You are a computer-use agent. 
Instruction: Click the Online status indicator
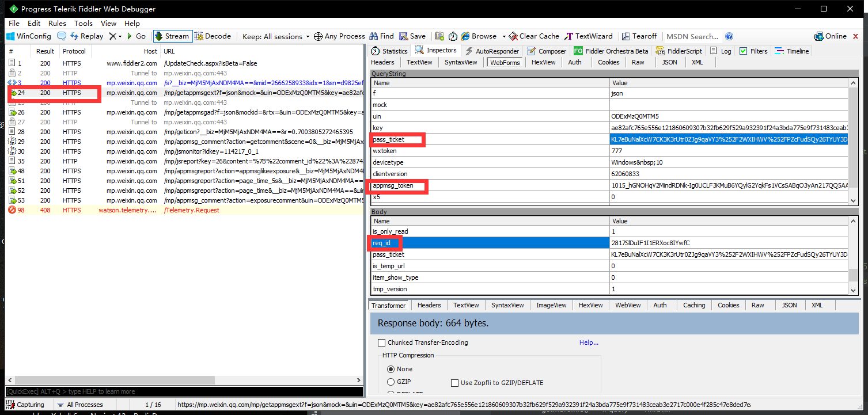point(831,36)
